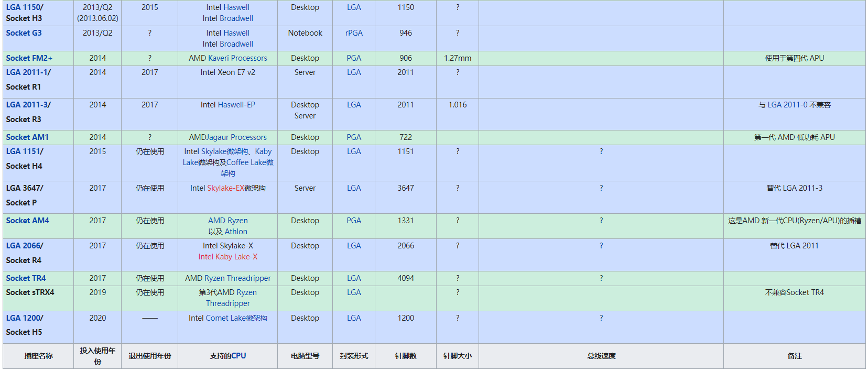Viewport: 868px width, 371px height.
Task: Open the Socket AM4 link
Action: click(27, 221)
